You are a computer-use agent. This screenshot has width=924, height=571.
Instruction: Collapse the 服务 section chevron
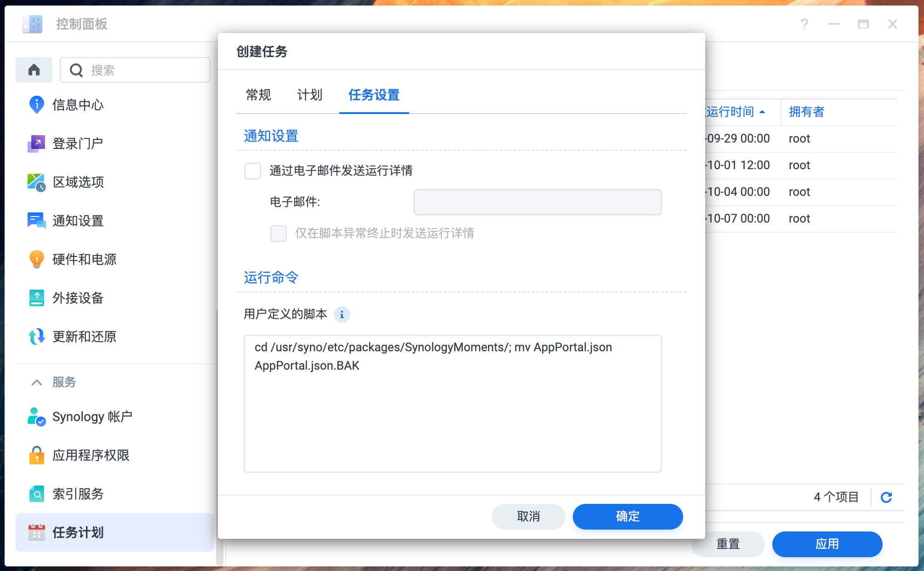[36, 382]
